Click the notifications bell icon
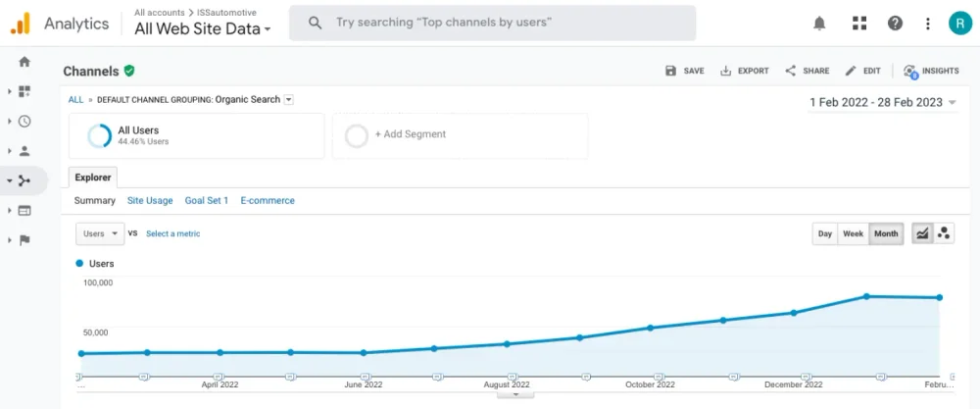This screenshot has height=409, width=980. pos(819,24)
